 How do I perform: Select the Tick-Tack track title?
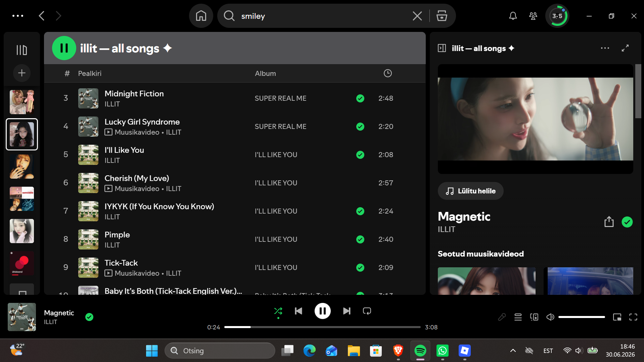(x=121, y=263)
